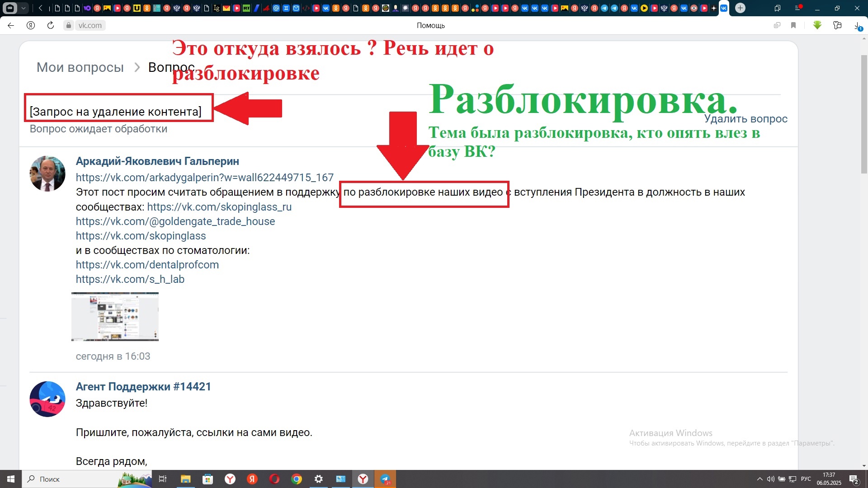Go back with the browser back arrow

tap(11, 25)
